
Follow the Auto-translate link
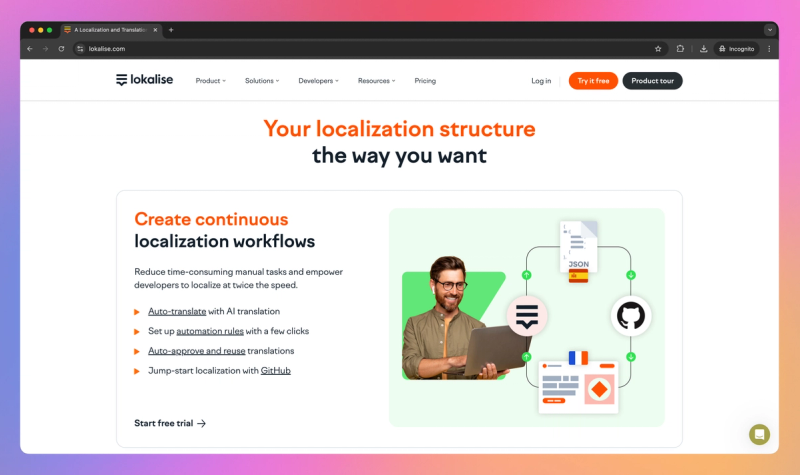pyautogui.click(x=177, y=311)
